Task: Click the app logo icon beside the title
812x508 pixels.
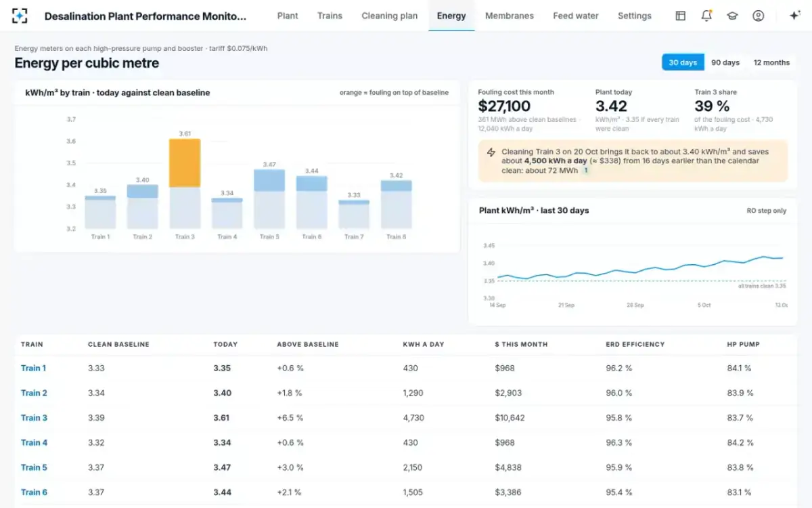Action: pyautogui.click(x=20, y=16)
